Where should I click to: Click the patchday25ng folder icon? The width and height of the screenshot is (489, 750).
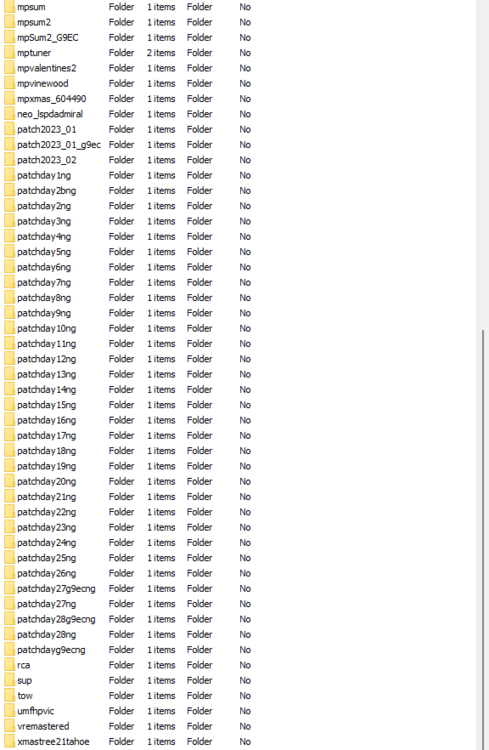point(9,558)
